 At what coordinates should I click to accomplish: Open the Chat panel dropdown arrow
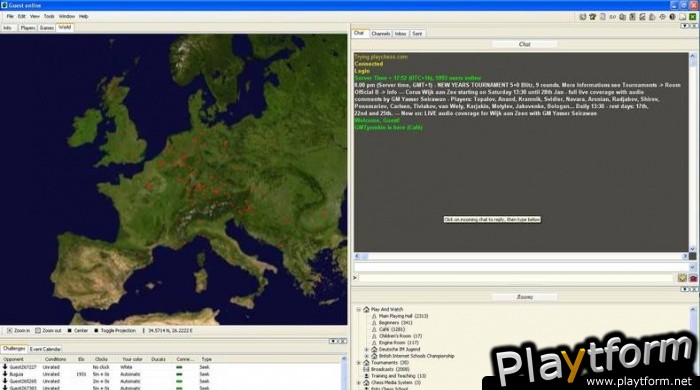685,26
